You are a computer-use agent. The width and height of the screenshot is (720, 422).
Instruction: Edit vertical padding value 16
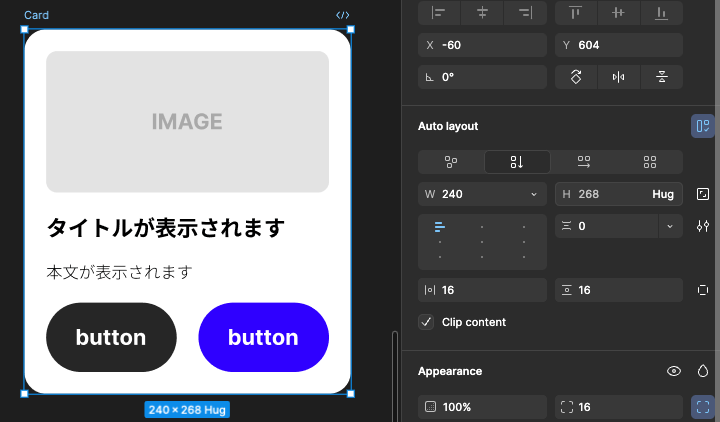[619, 290]
